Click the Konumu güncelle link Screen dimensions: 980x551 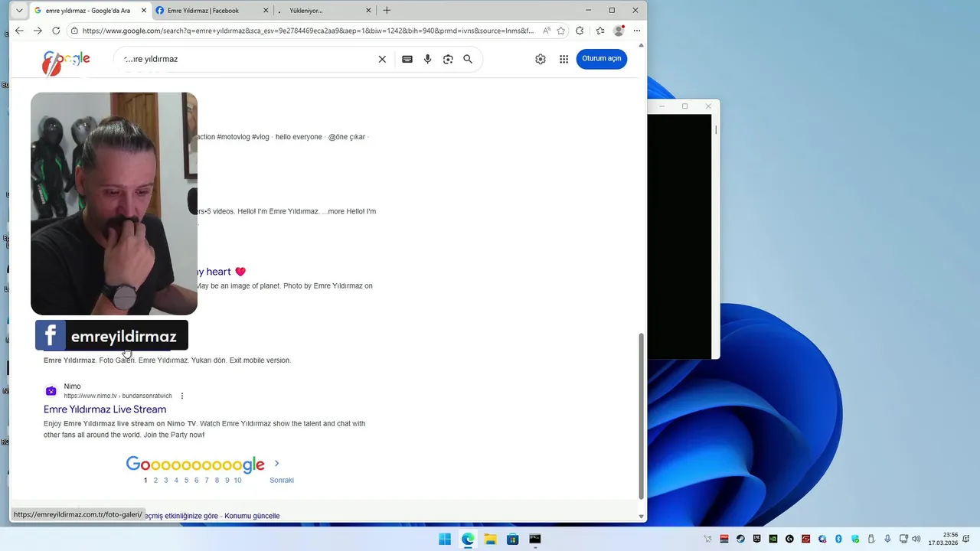click(252, 516)
